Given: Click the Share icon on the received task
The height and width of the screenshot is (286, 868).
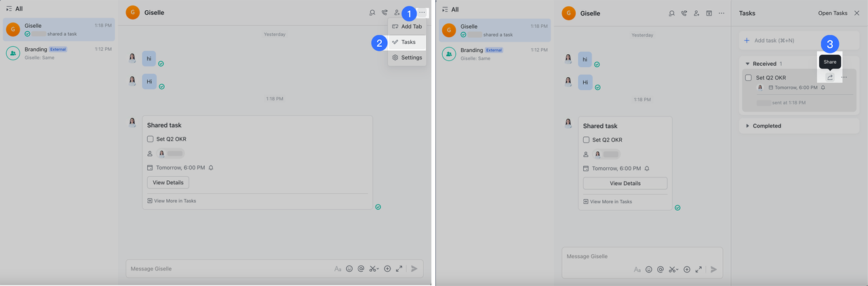Looking at the screenshot, I should coord(829,77).
